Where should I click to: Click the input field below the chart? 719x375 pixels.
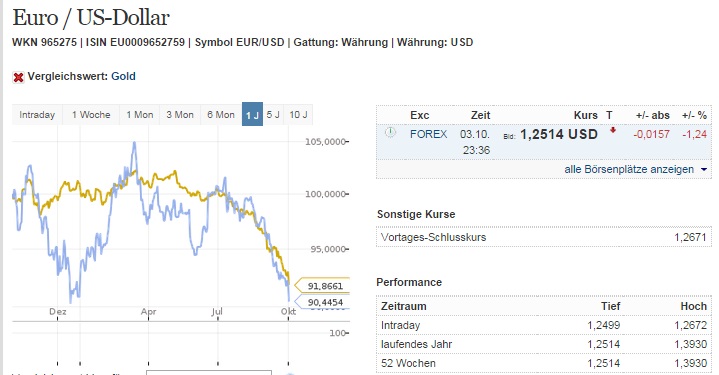click(209, 372)
